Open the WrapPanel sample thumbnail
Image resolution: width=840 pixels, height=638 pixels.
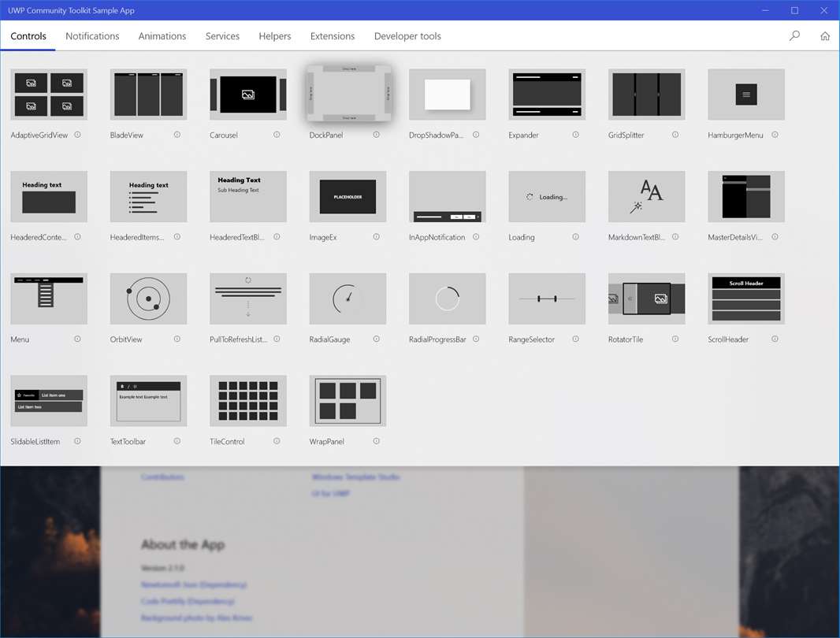point(348,401)
